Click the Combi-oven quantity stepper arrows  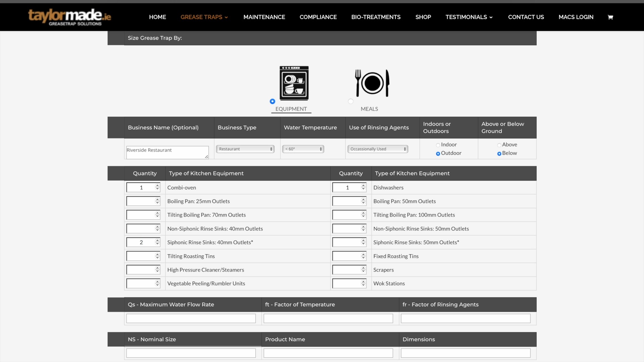click(157, 187)
